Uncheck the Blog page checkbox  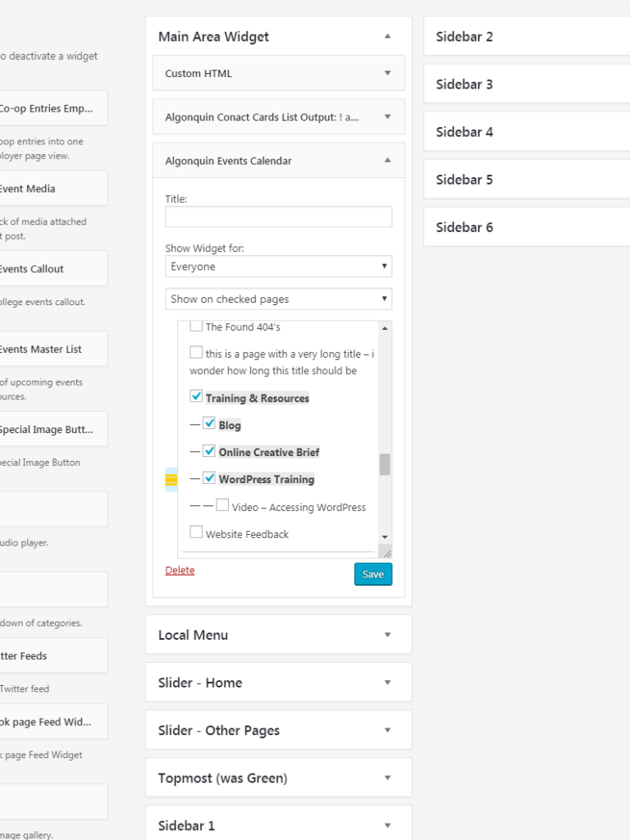click(x=210, y=425)
